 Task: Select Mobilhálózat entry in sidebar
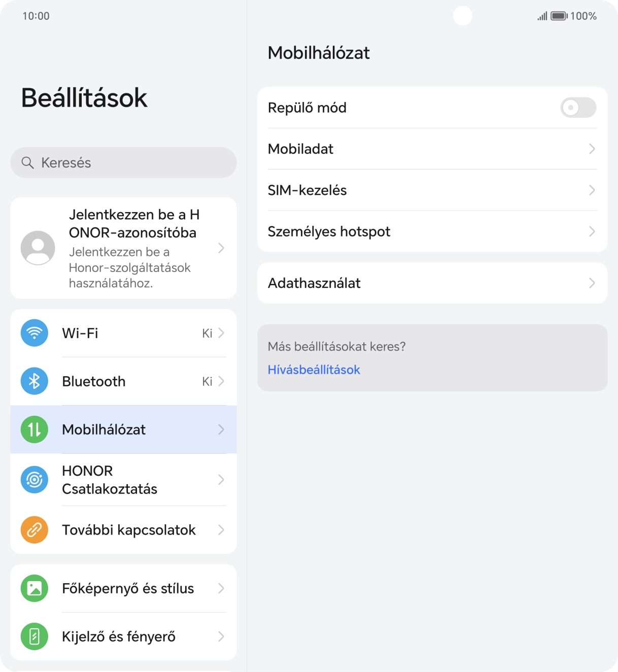click(123, 429)
